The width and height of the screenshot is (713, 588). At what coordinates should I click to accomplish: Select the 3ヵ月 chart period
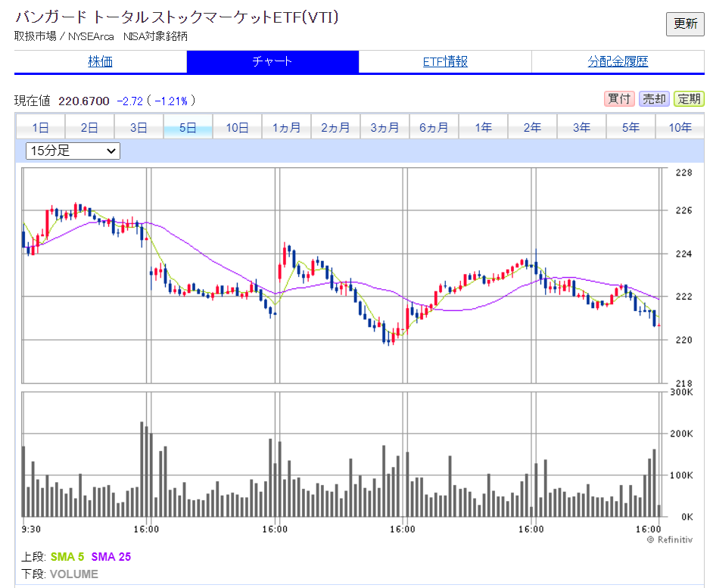click(x=385, y=127)
